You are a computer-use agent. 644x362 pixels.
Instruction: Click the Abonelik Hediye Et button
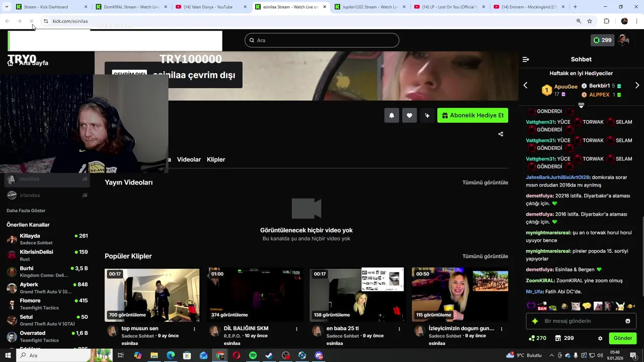coord(472,115)
